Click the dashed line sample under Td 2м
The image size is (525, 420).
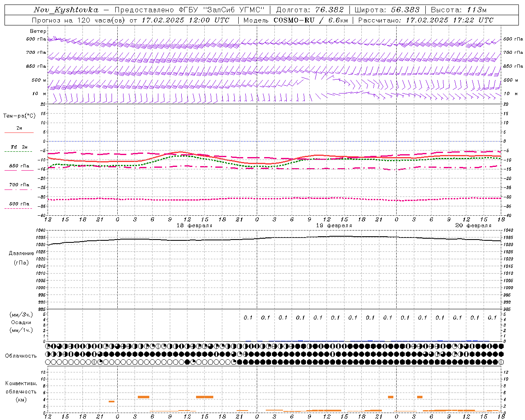click(18, 151)
